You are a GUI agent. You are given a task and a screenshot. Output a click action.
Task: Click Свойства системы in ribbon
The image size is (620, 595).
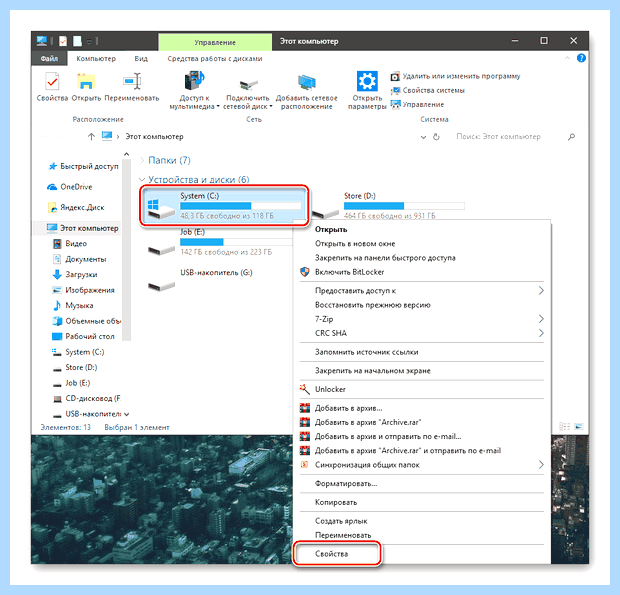tap(427, 91)
